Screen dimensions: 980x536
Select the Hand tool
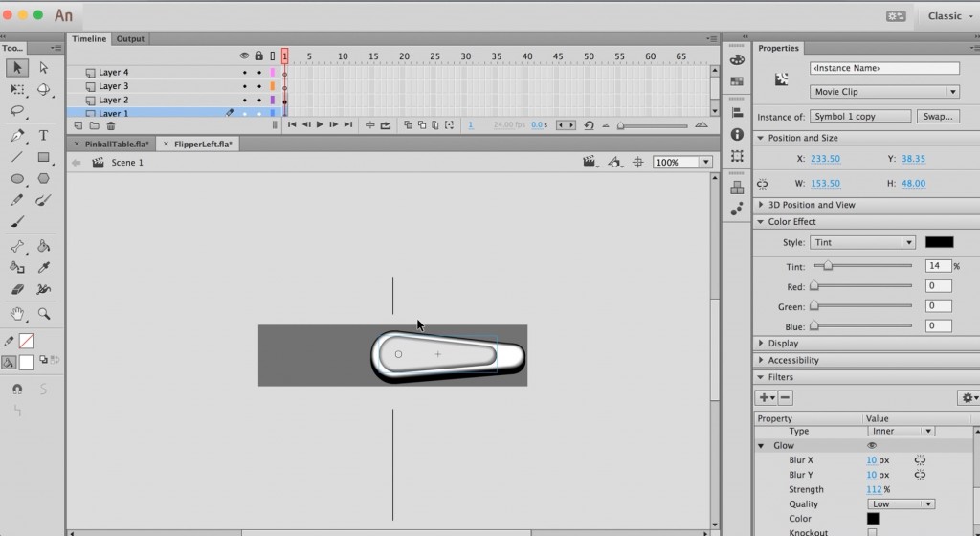tap(17, 313)
